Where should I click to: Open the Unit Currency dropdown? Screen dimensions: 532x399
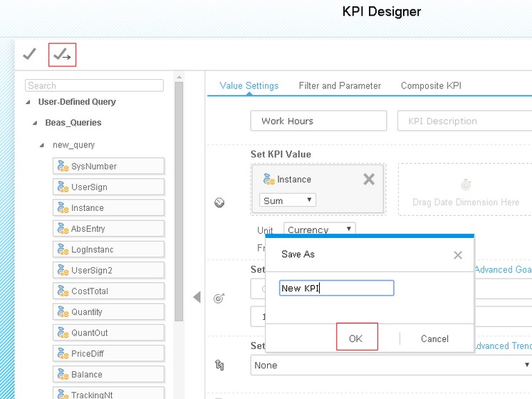coord(319,229)
